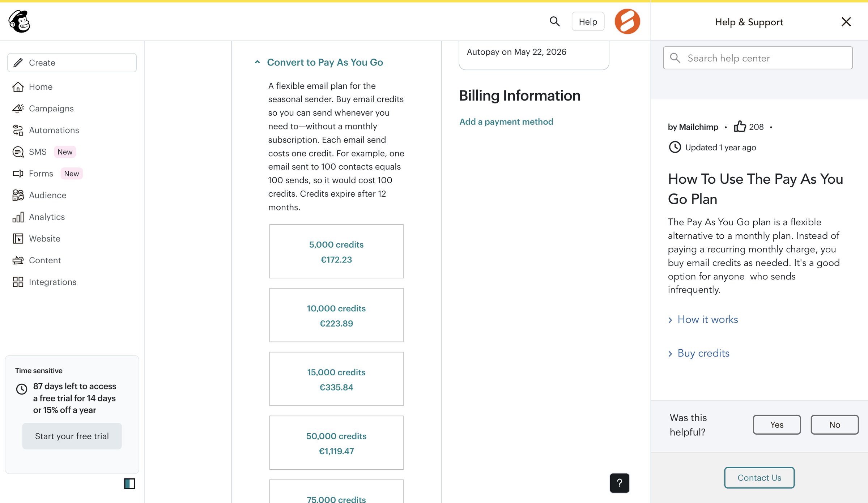Click the Website menu label
The height and width of the screenshot is (503, 868).
pyautogui.click(x=44, y=239)
